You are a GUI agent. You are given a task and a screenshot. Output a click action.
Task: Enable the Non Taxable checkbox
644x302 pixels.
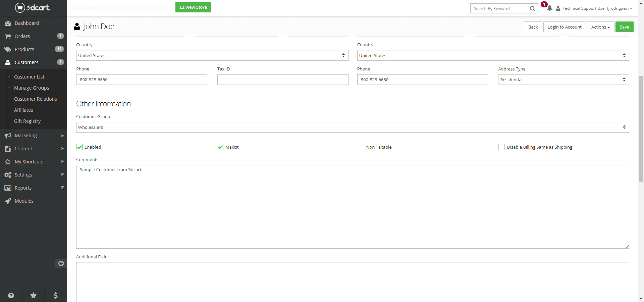361,147
